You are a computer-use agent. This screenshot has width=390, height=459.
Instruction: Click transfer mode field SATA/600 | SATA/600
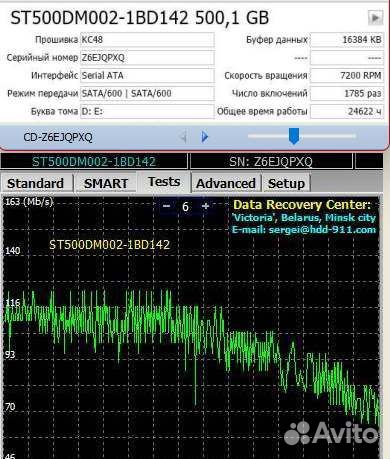pos(147,93)
